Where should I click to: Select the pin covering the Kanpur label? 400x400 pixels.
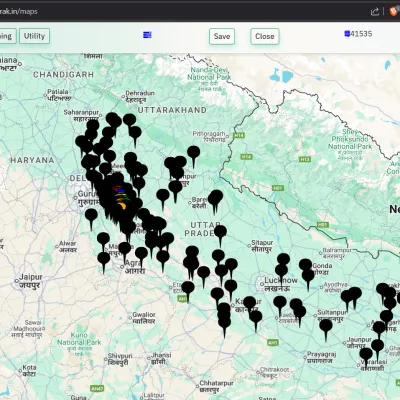[250, 306]
